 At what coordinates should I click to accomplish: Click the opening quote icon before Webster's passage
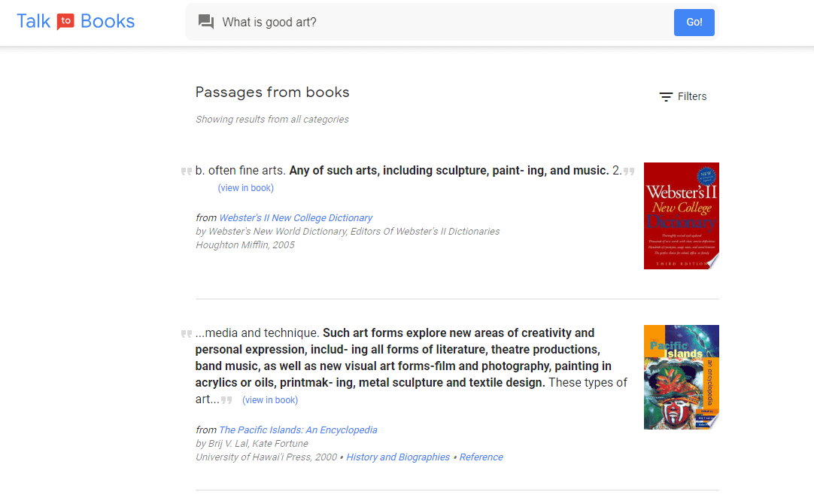tap(186, 171)
